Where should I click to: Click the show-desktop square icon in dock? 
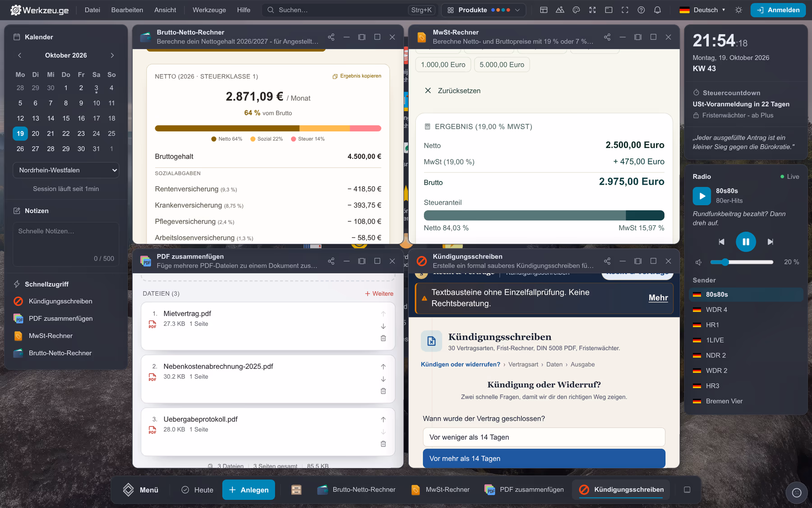[x=687, y=490]
